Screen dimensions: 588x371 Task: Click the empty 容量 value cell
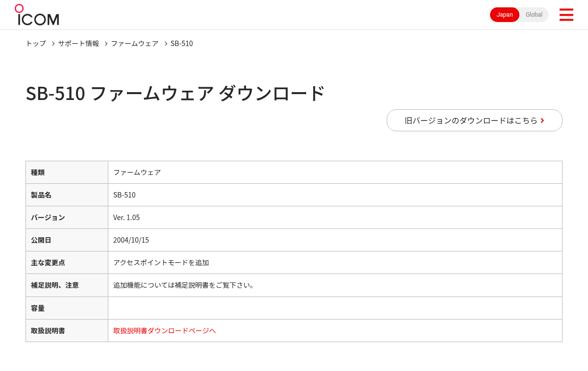point(335,308)
